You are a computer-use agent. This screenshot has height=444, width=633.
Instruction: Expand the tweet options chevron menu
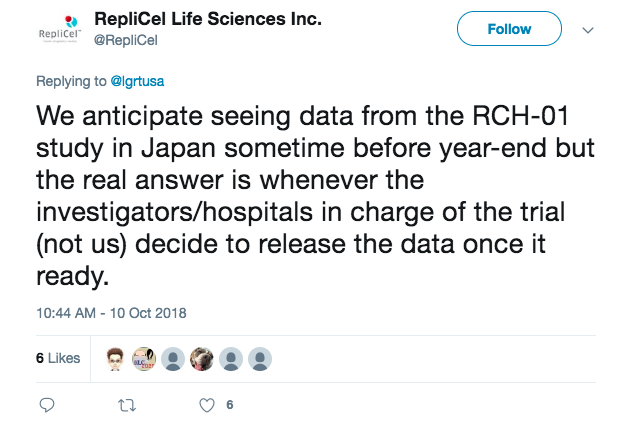click(588, 30)
